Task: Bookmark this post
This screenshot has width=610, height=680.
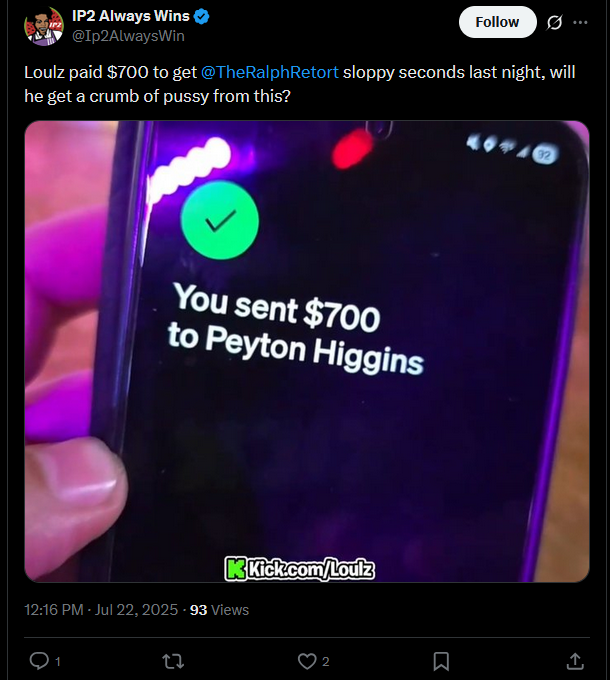Action: [441, 661]
